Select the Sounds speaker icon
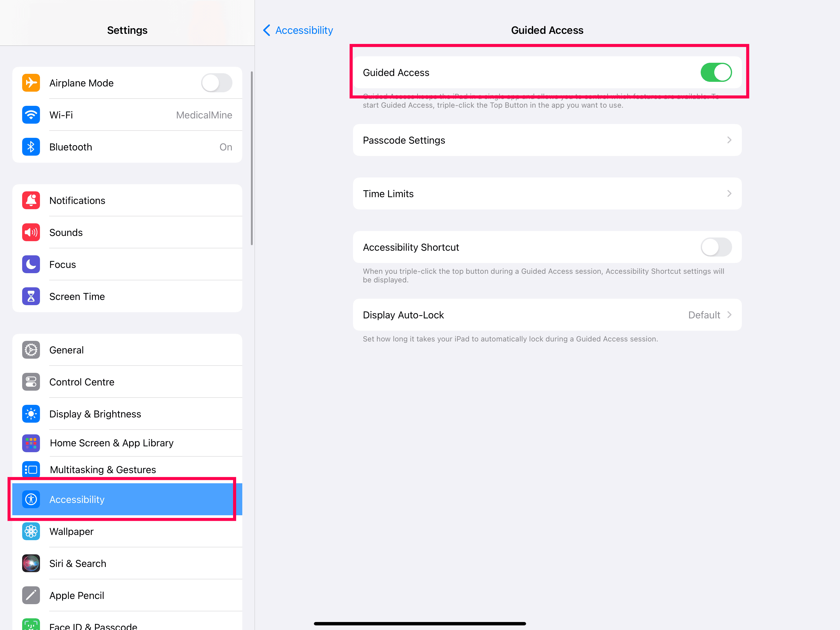 (x=31, y=232)
